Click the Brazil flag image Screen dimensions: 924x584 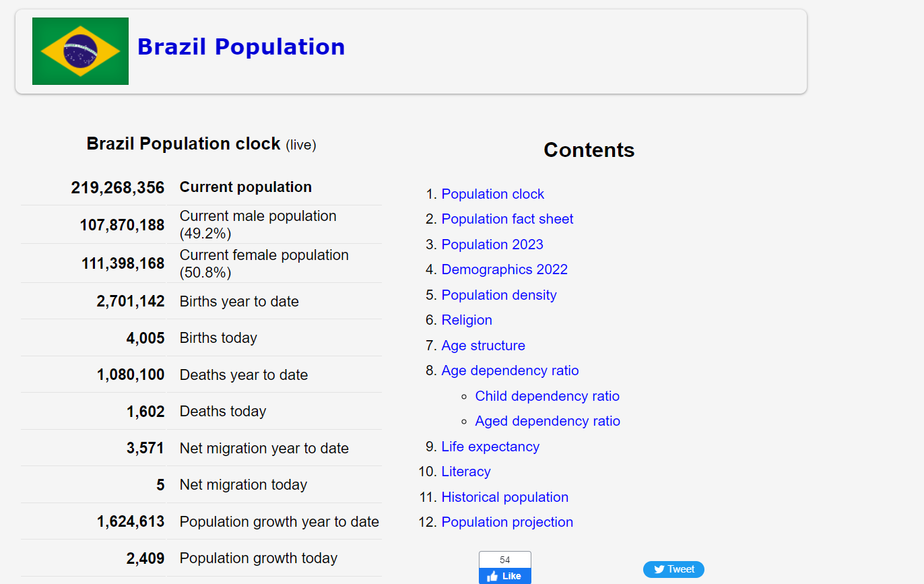(x=80, y=51)
